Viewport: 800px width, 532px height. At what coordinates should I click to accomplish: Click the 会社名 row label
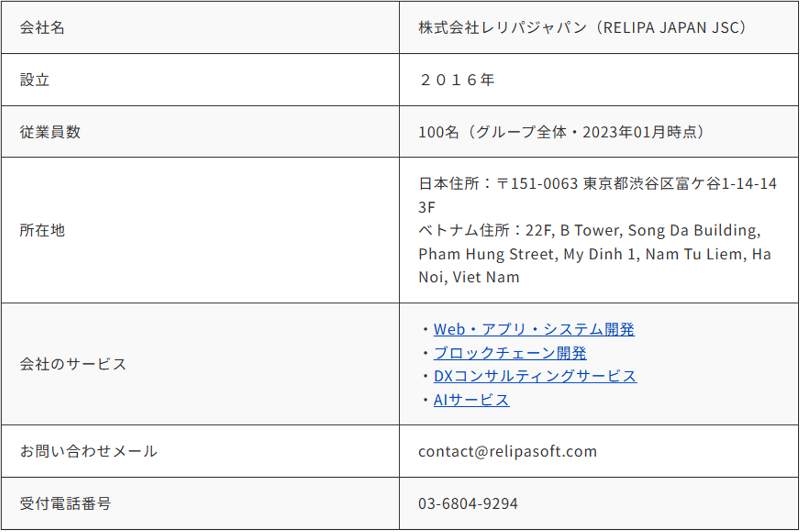pos(42,28)
